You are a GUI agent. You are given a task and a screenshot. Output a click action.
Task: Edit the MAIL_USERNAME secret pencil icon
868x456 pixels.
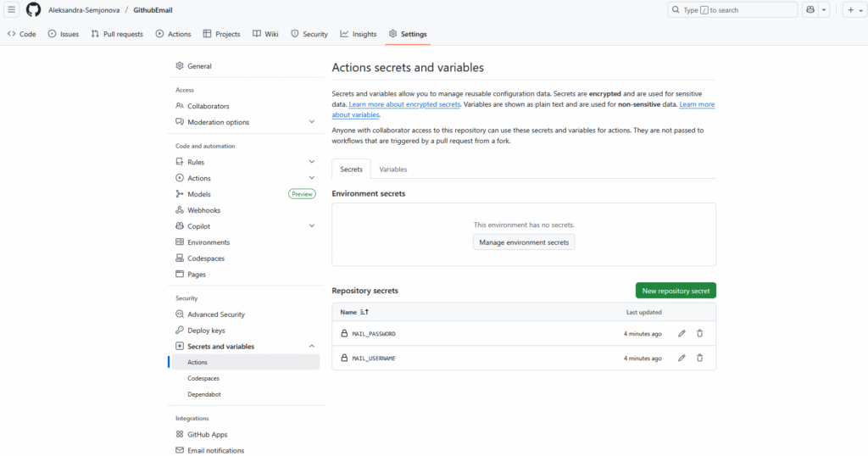(x=682, y=359)
